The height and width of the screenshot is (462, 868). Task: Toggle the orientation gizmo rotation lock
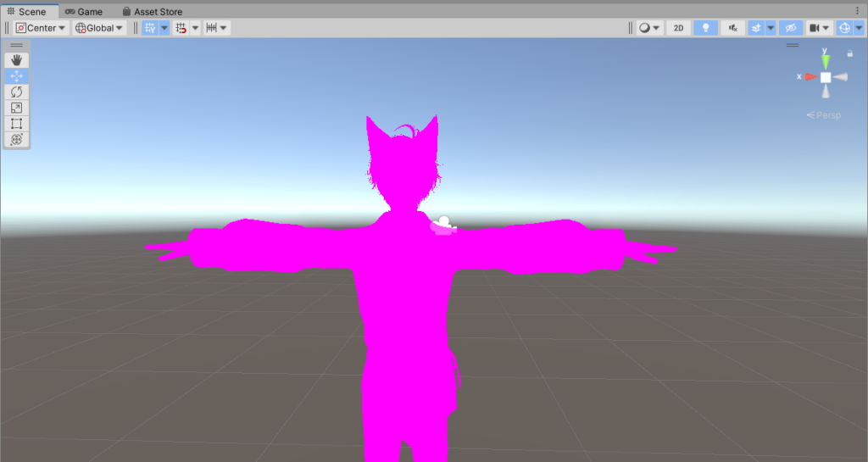click(x=849, y=53)
